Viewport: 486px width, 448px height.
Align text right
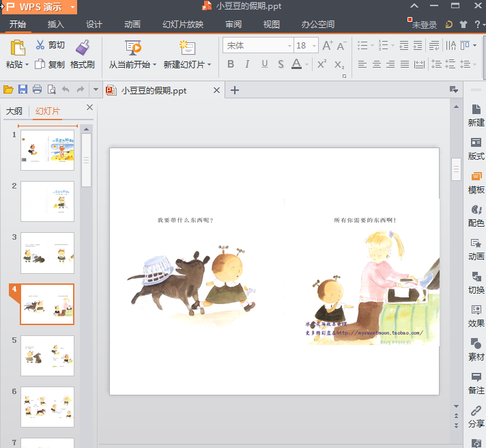click(x=390, y=64)
